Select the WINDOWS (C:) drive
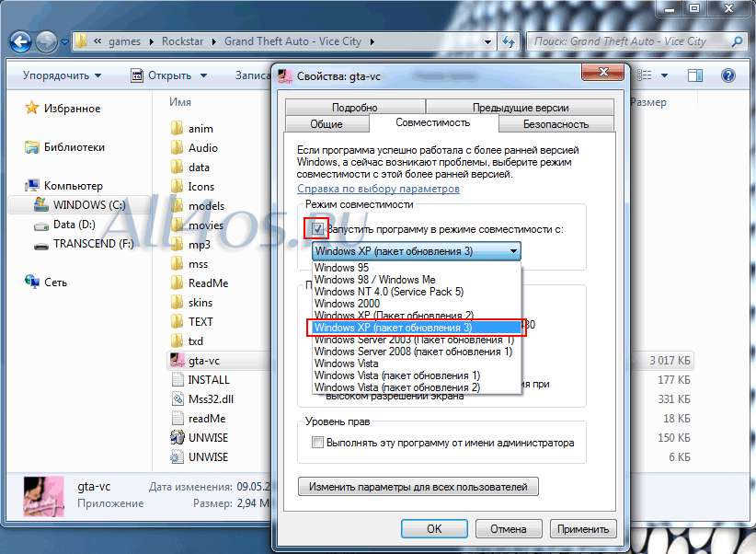Viewport: 756px width, 554px height. (x=79, y=204)
